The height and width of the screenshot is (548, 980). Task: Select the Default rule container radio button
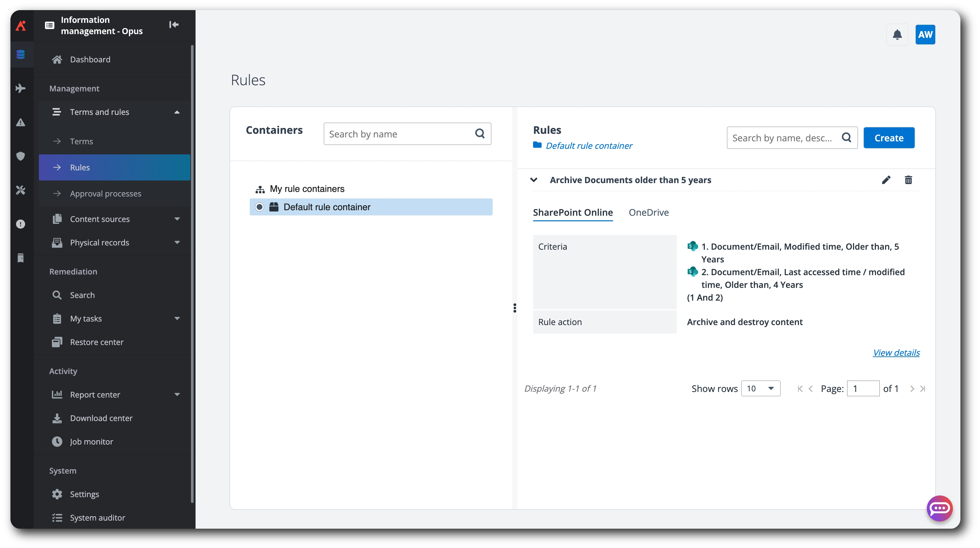click(260, 207)
